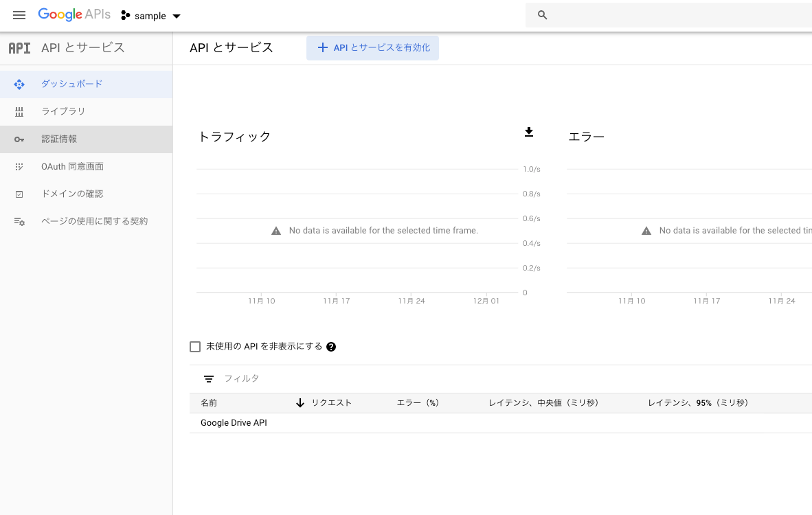Select ダッシュボード in the sidebar
Screen dimensions: 812x515
pyautogui.click(x=87, y=84)
